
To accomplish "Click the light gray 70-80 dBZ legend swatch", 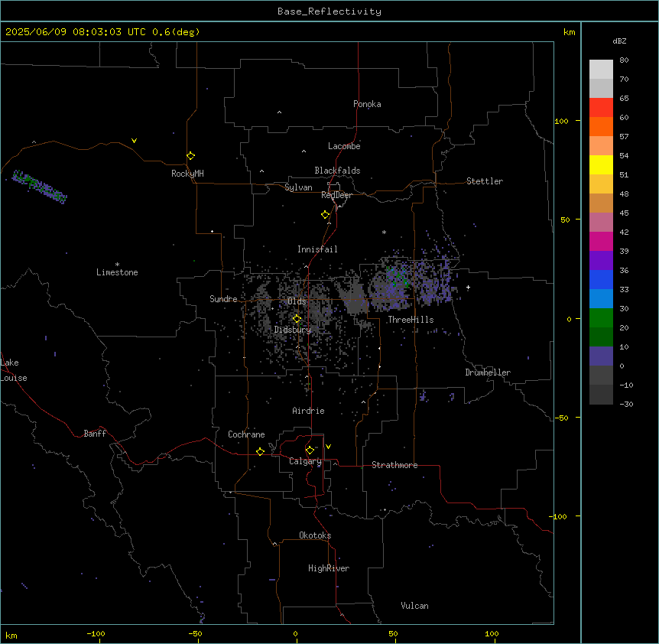I will coord(601,70).
